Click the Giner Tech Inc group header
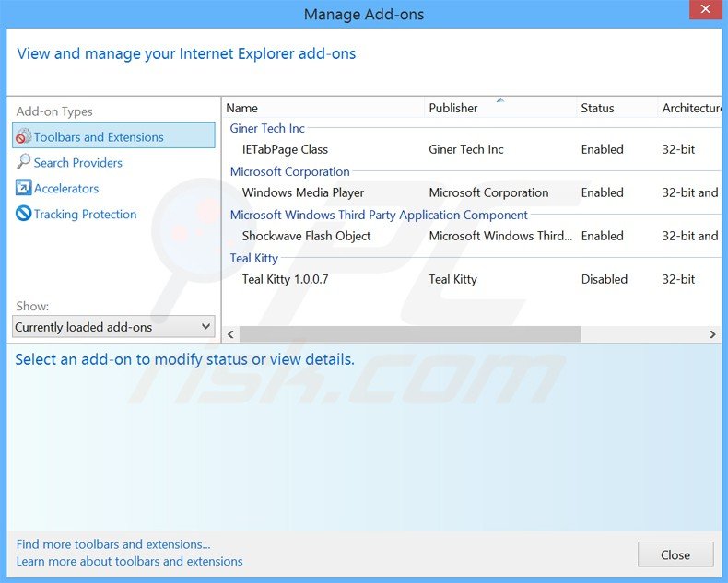The image size is (728, 583). click(267, 129)
